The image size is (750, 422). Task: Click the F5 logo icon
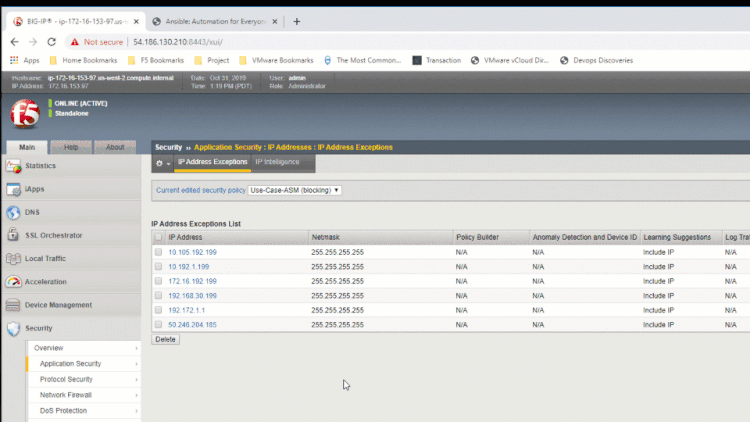coord(24,115)
